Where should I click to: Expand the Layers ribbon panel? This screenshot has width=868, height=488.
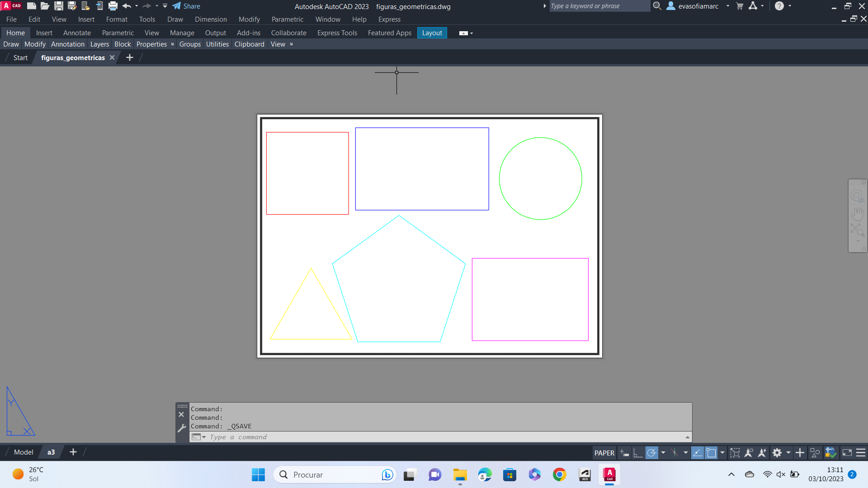[x=99, y=44]
